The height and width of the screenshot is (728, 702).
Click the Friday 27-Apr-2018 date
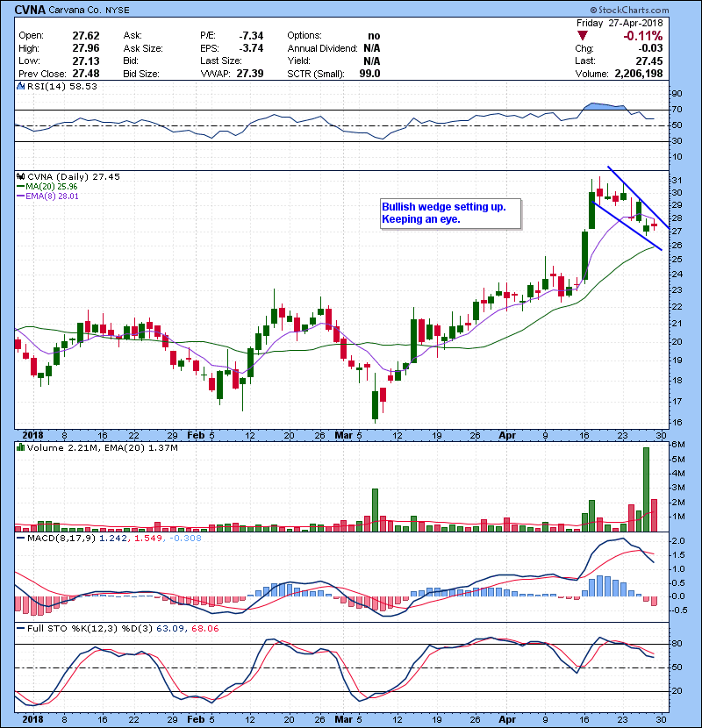(620, 23)
